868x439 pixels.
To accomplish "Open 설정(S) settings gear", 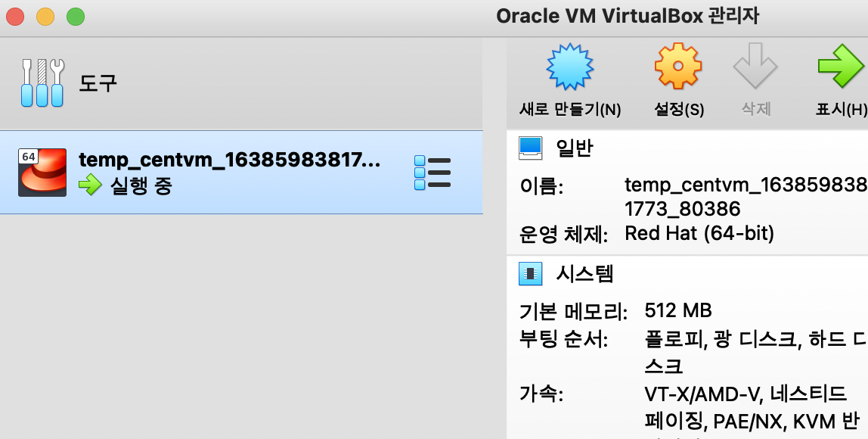I will [679, 81].
